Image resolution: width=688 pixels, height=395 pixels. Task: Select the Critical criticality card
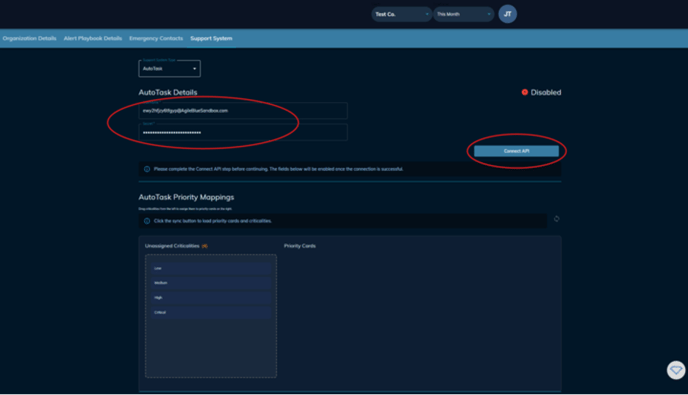211,312
